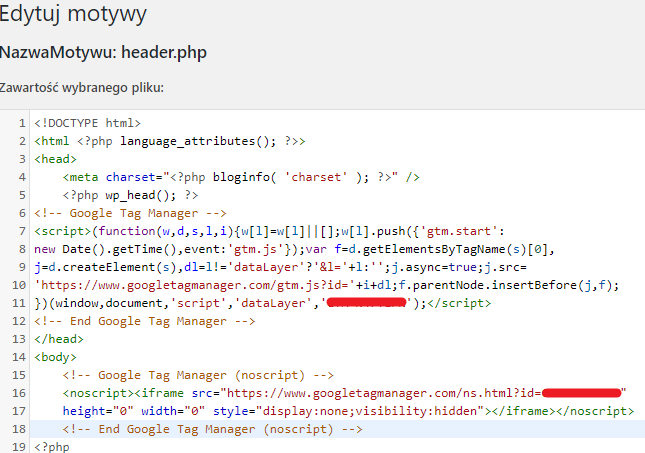
Task: Click the "NazwaMotywu: header.php" file title
Action: [103, 52]
